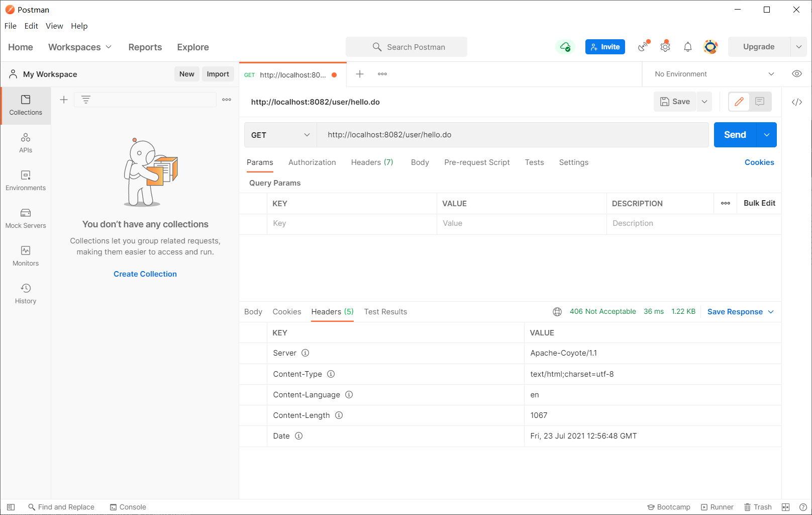The width and height of the screenshot is (812, 515).
Task: Open the Pre-request Script tab
Action: (x=477, y=162)
